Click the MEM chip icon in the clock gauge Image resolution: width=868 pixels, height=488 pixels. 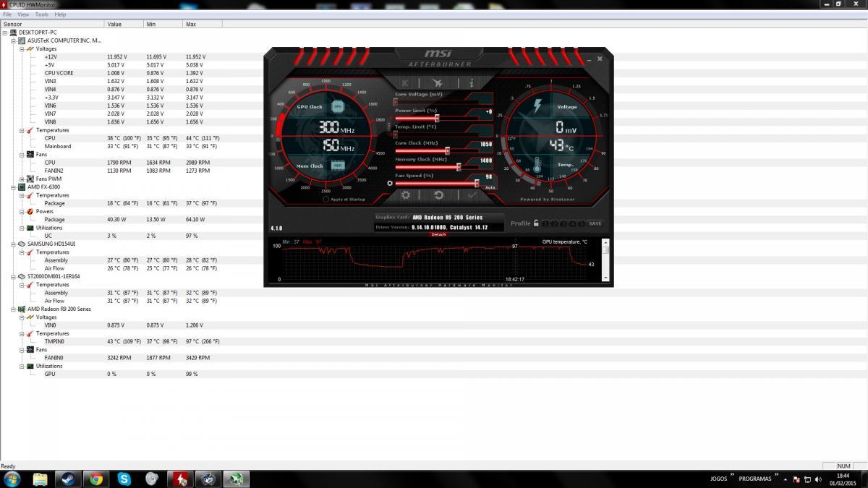[338, 165]
